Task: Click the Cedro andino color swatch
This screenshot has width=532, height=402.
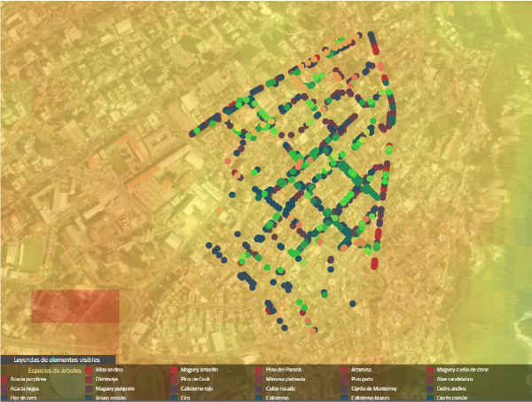Action: [430, 389]
